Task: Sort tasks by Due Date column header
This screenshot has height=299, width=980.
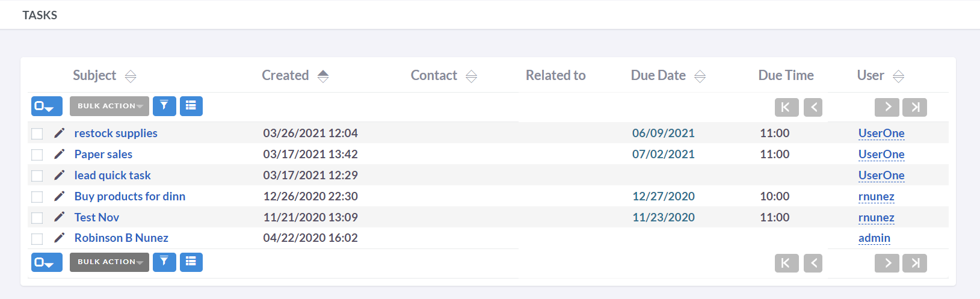Action: [658, 75]
